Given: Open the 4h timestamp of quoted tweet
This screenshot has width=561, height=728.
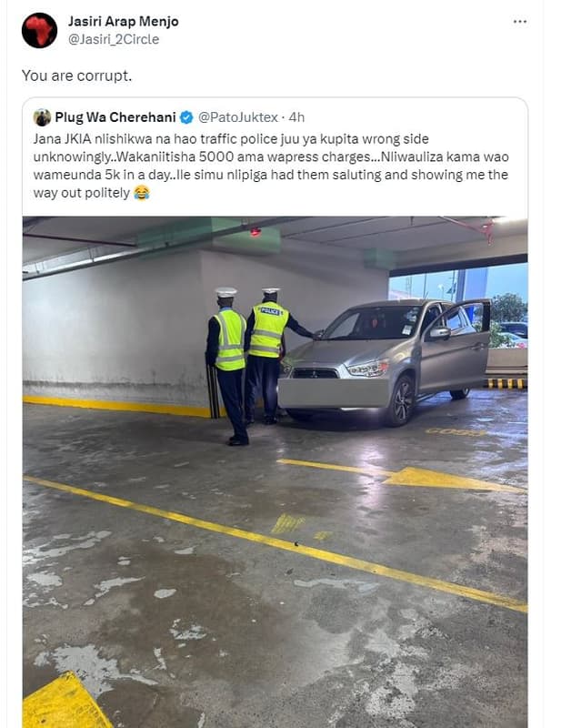Looking at the screenshot, I should (296, 117).
